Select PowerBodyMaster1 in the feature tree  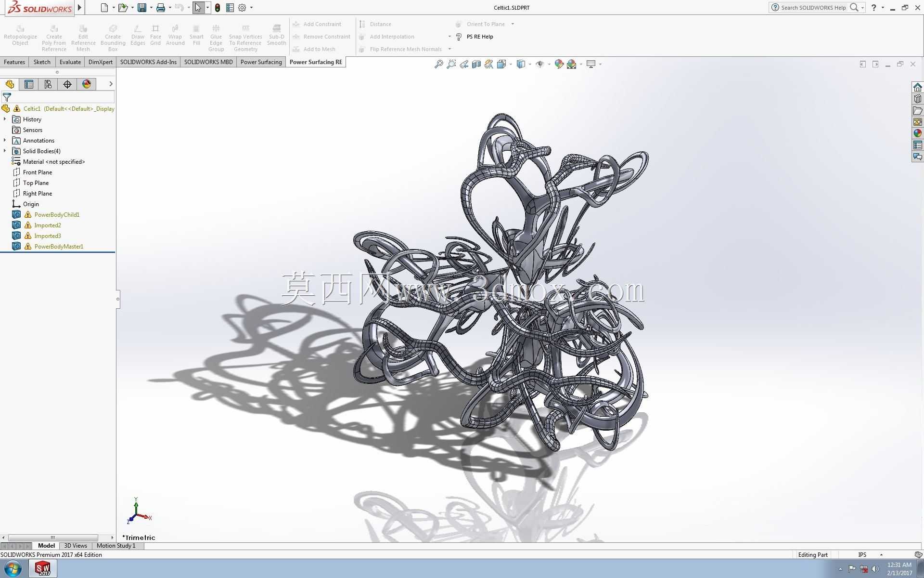click(59, 246)
